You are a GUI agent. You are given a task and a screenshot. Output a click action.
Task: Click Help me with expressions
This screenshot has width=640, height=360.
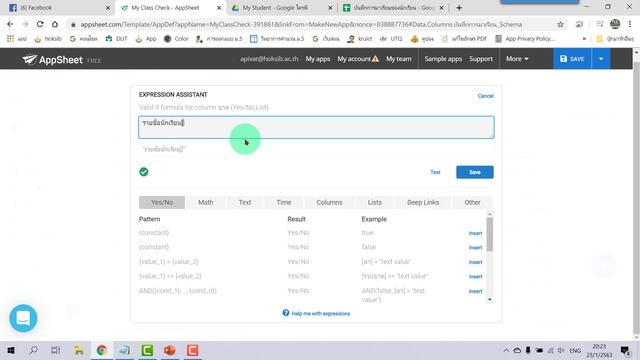click(316, 313)
